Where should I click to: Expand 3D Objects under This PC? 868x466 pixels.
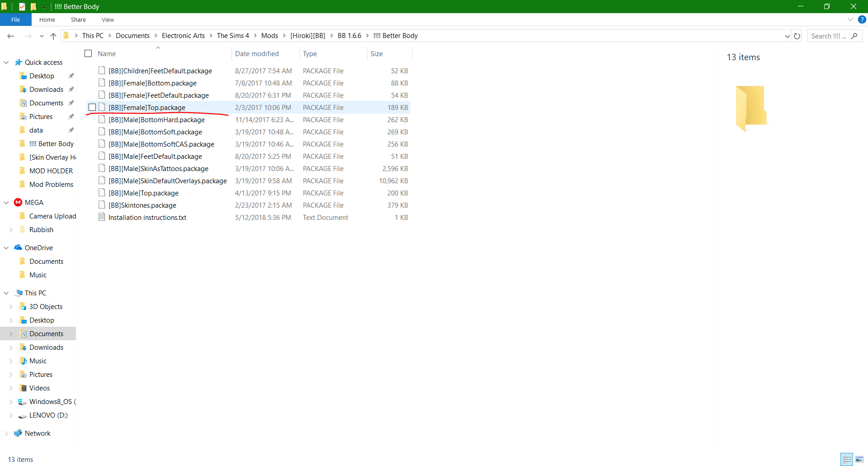tap(11, 307)
